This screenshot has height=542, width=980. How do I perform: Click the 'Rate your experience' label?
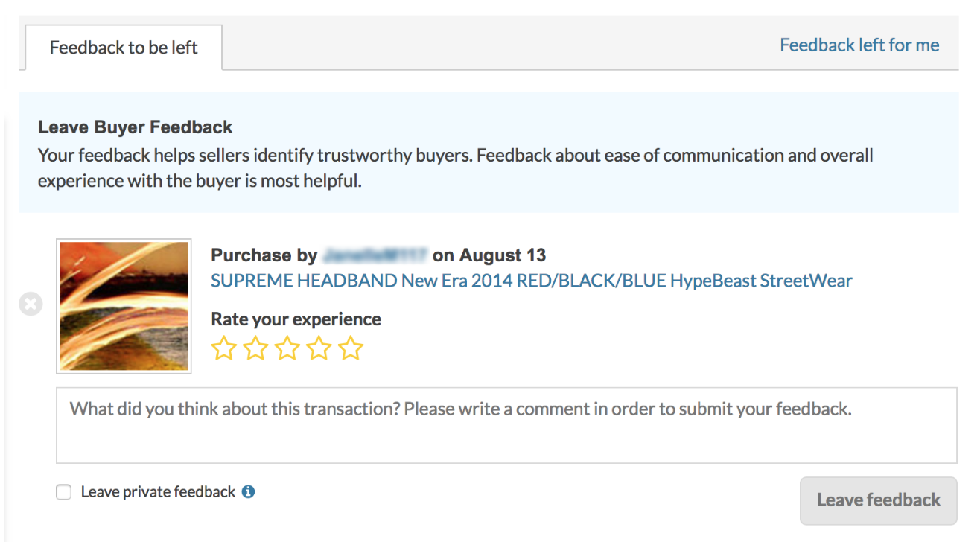(296, 319)
